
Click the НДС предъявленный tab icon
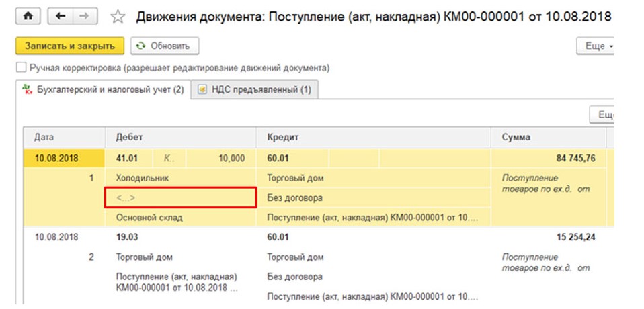(x=202, y=90)
